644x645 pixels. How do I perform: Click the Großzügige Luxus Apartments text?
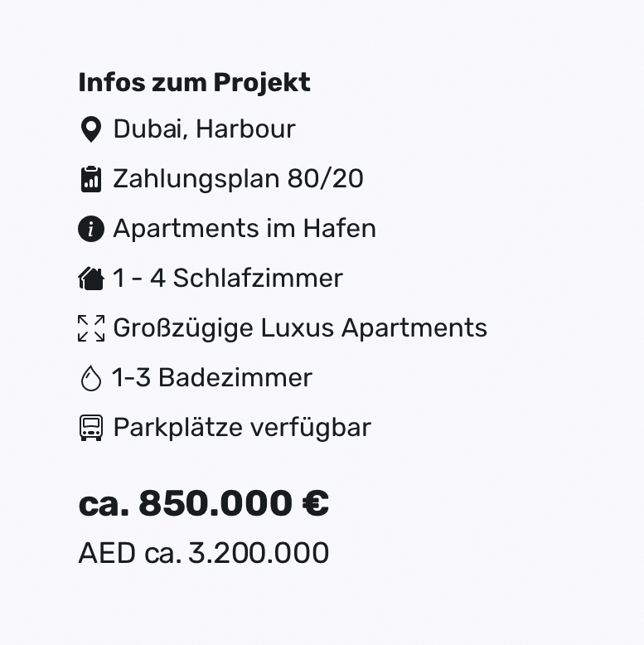point(300,328)
